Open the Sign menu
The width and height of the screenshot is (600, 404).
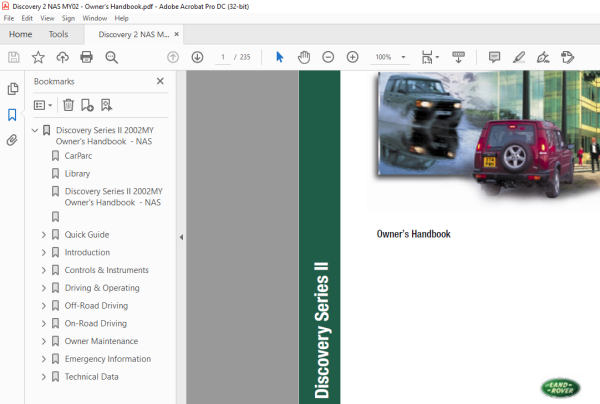[x=68, y=18]
